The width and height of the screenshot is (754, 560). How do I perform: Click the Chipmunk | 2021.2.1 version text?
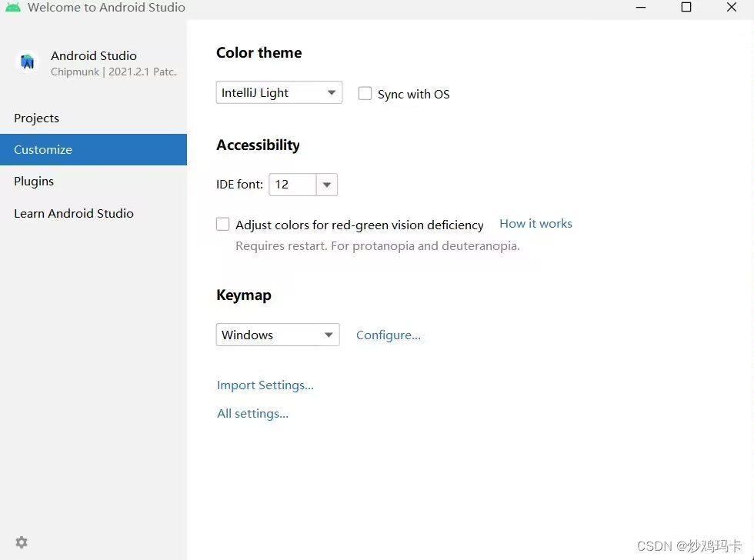click(x=114, y=72)
